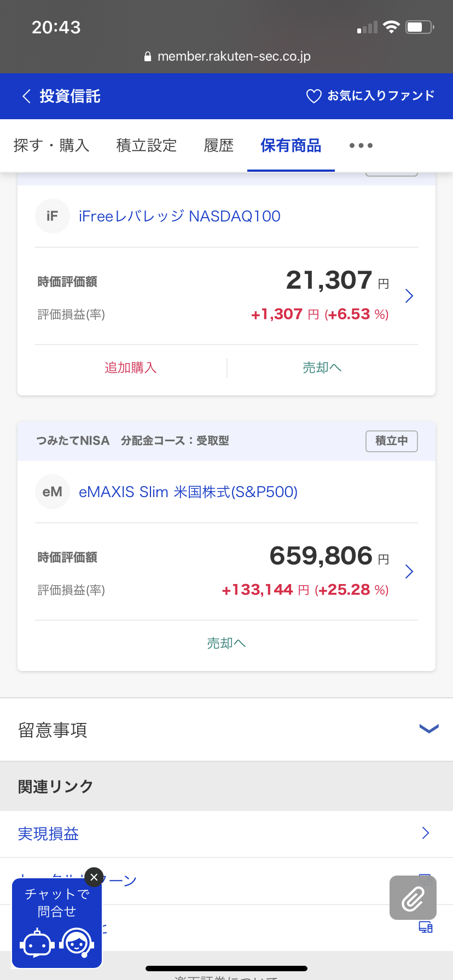Click the paperclip attachment floating button
The height and width of the screenshot is (980, 453).
(x=413, y=897)
